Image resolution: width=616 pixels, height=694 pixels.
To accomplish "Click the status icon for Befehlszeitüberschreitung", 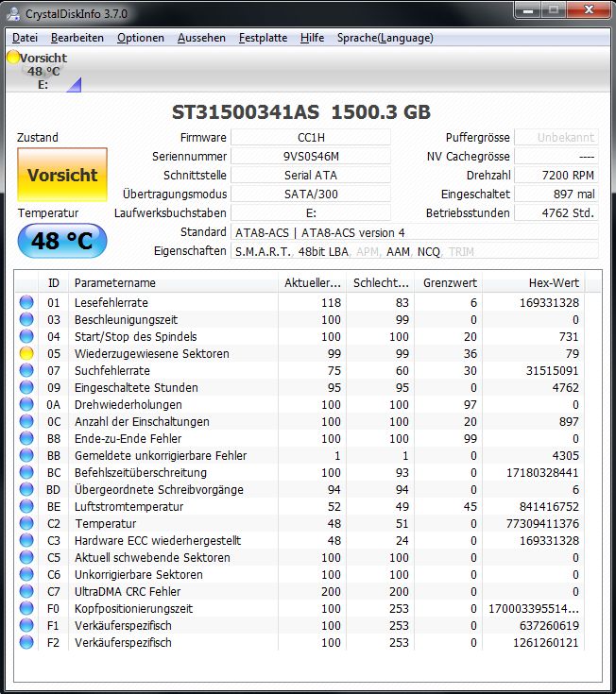I will pyautogui.click(x=26, y=472).
